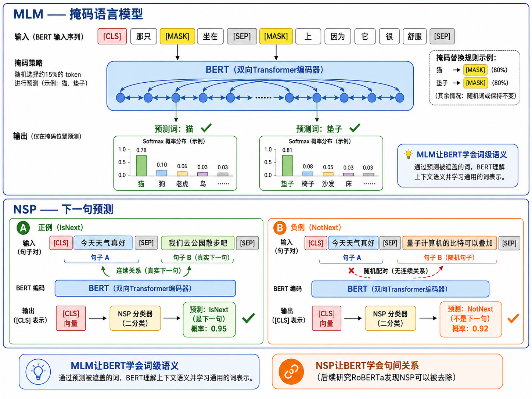Click the yellow [MASK] token between 那只 and 坐在
Image resolution: width=532 pixels, height=399 pixels.
(x=177, y=36)
